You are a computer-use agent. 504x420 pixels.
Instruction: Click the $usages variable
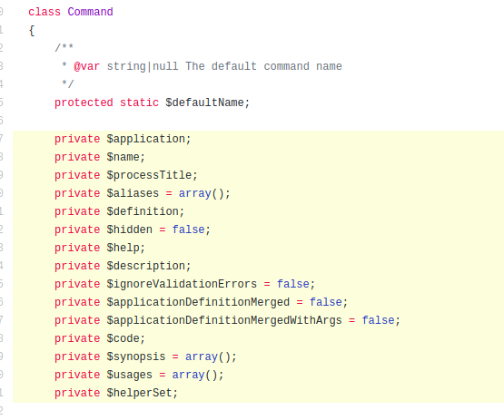(130, 375)
